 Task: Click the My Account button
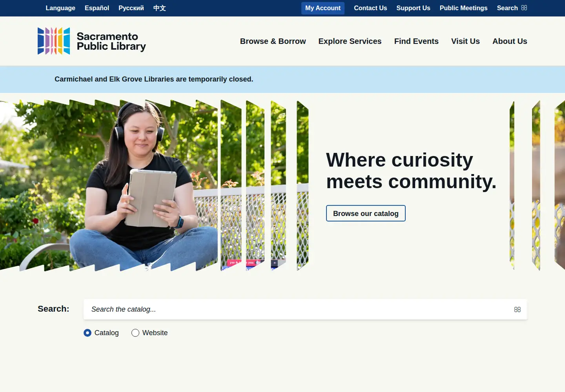pos(323,8)
